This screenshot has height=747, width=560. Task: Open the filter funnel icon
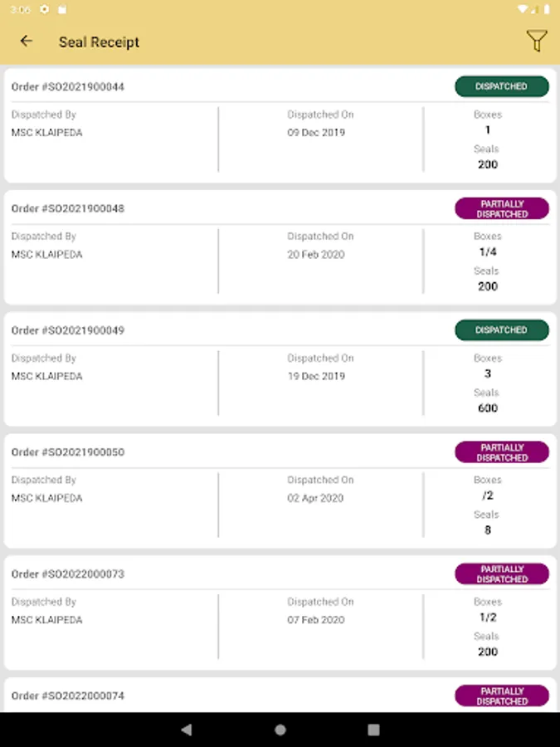point(537,41)
